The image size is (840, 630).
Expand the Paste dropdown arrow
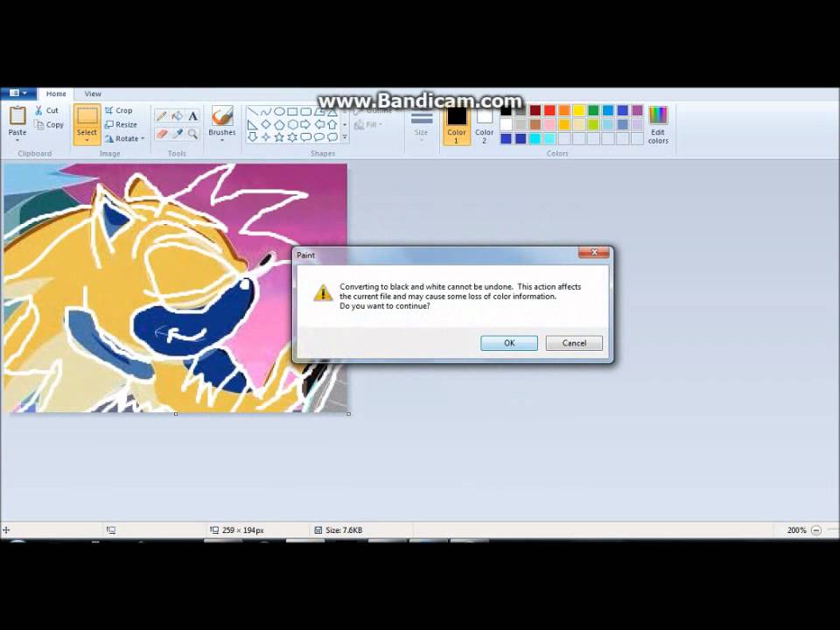click(x=17, y=140)
